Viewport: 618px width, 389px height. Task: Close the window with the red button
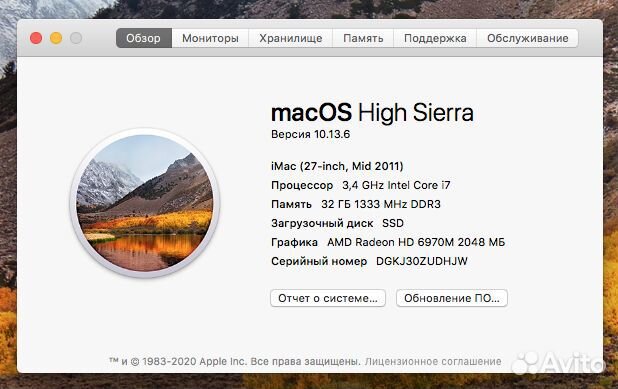click(x=36, y=38)
